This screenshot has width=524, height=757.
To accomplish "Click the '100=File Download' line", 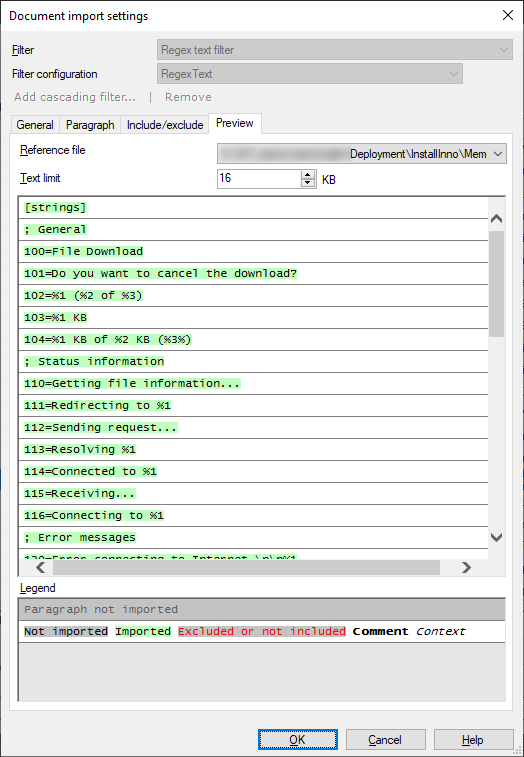I will 254,252.
